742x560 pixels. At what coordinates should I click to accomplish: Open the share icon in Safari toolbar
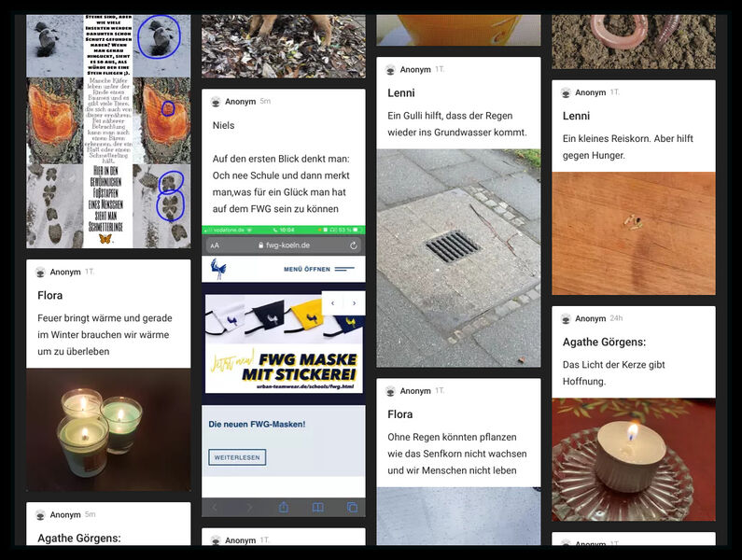[284, 508]
